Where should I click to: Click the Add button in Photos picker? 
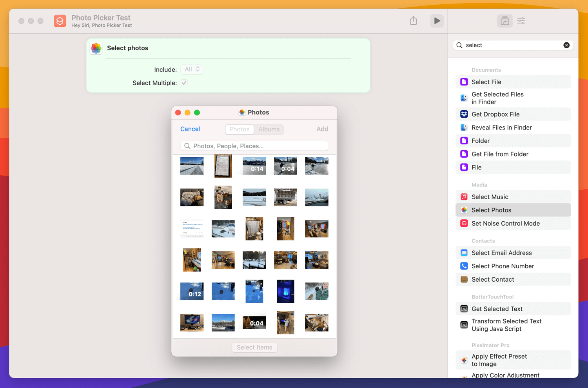click(322, 129)
